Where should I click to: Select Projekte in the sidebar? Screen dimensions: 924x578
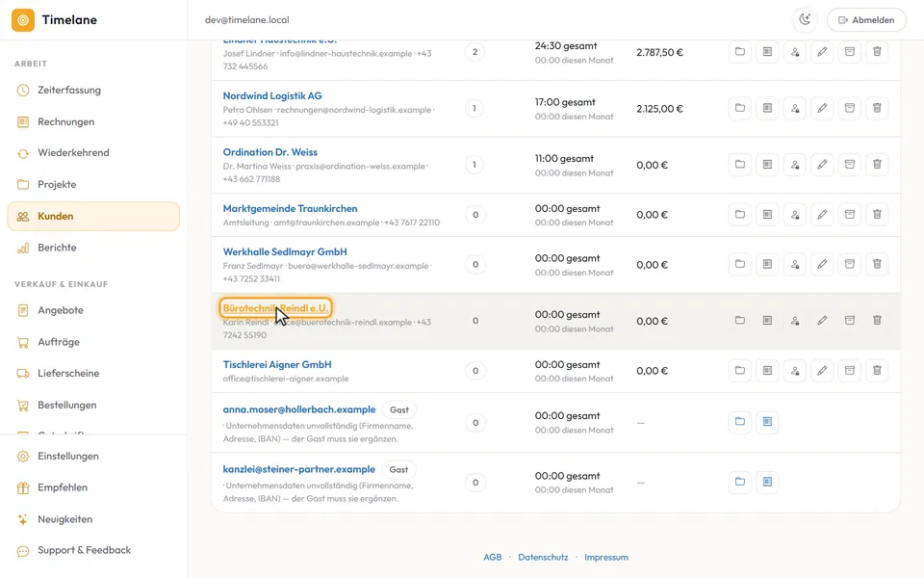point(93,185)
